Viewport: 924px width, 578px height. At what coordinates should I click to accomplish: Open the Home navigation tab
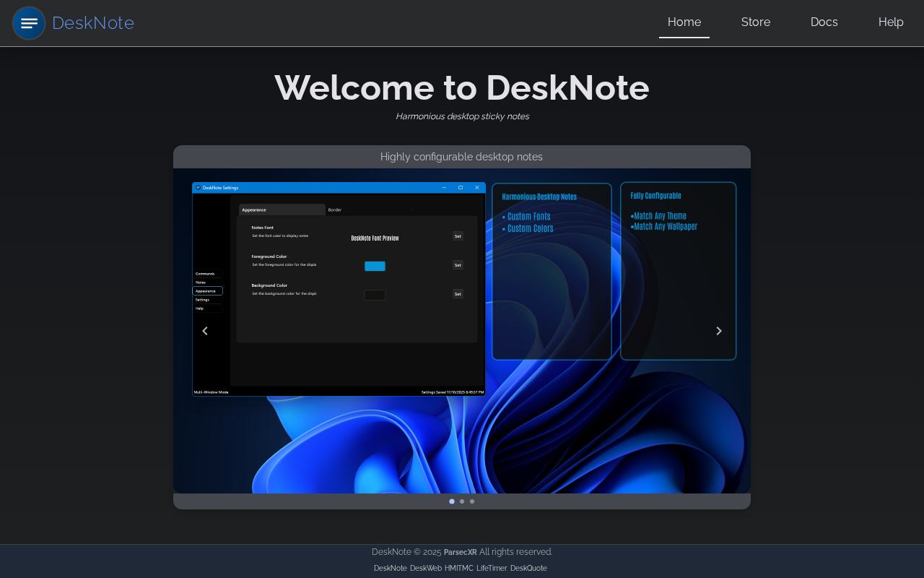point(684,22)
